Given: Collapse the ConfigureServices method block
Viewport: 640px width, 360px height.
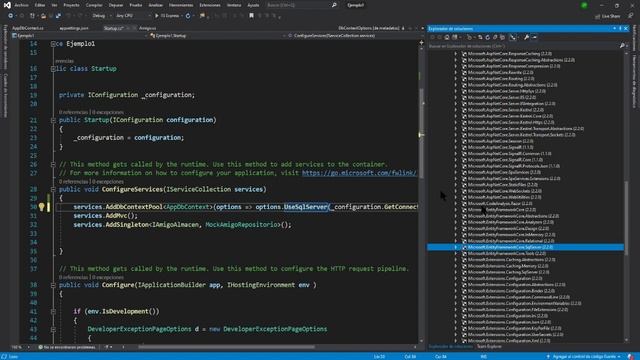Looking at the screenshot, I should coord(53,189).
